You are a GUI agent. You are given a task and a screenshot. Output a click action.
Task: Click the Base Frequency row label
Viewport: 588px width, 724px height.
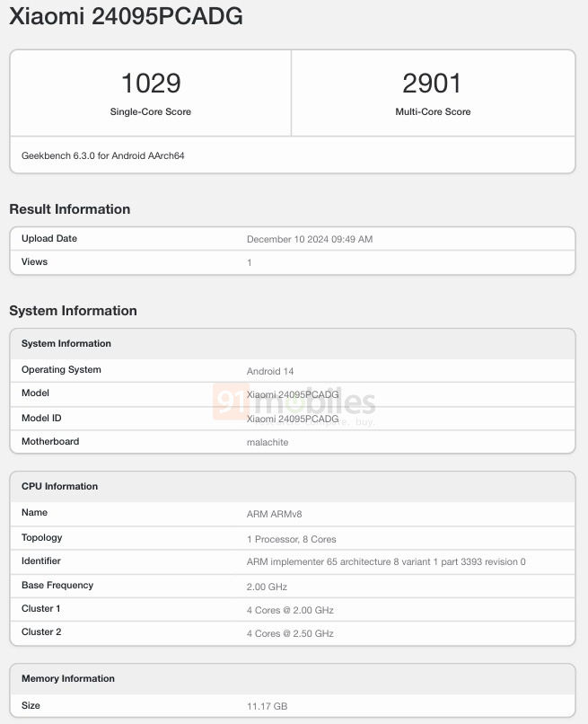(x=57, y=586)
